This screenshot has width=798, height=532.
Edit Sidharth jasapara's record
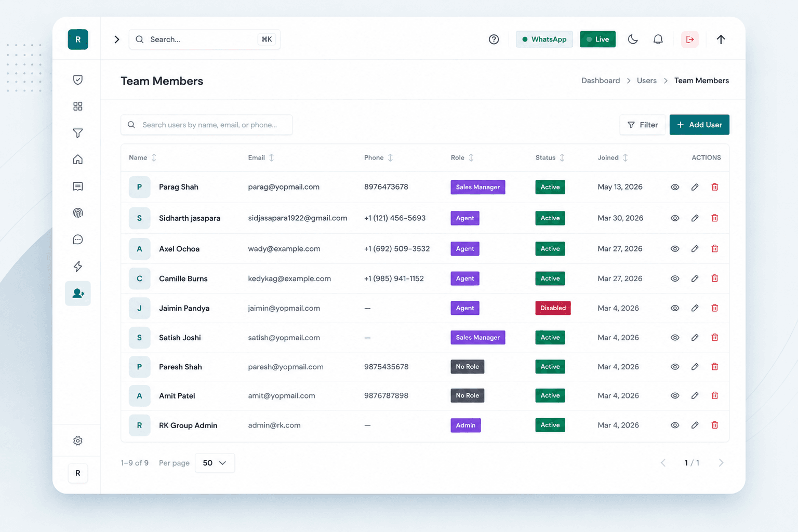[695, 218]
